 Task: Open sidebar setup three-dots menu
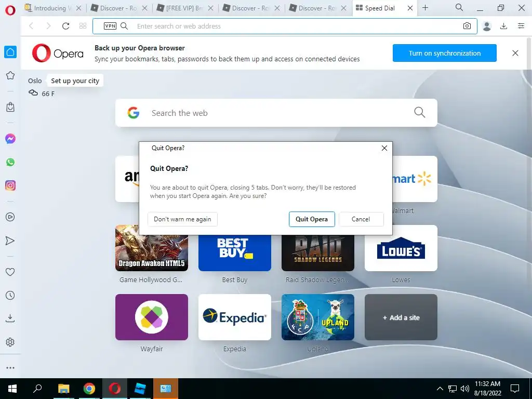pos(10,368)
